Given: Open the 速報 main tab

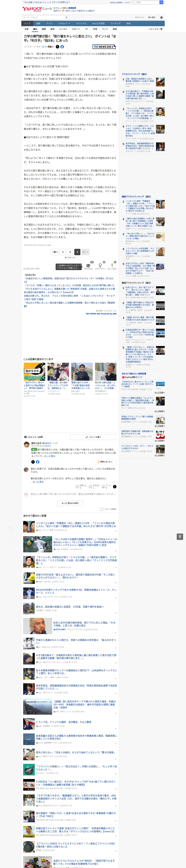Looking at the screenshot, I should (x=38, y=24).
